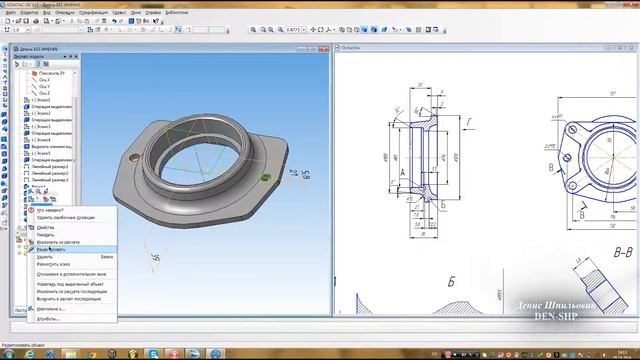Image resolution: width=640 pixels, height=360 pixels.
Task: Choose "Исключить из расчета" context menu entry
Action: tap(58, 242)
